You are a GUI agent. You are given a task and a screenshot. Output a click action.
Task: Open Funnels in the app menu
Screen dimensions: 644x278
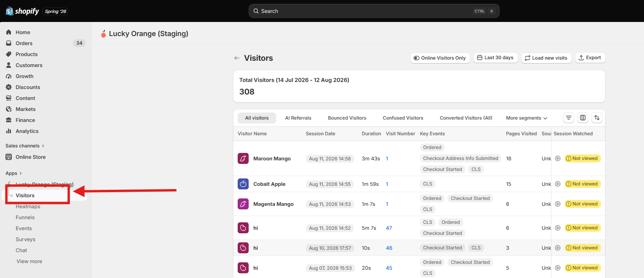pyautogui.click(x=25, y=217)
